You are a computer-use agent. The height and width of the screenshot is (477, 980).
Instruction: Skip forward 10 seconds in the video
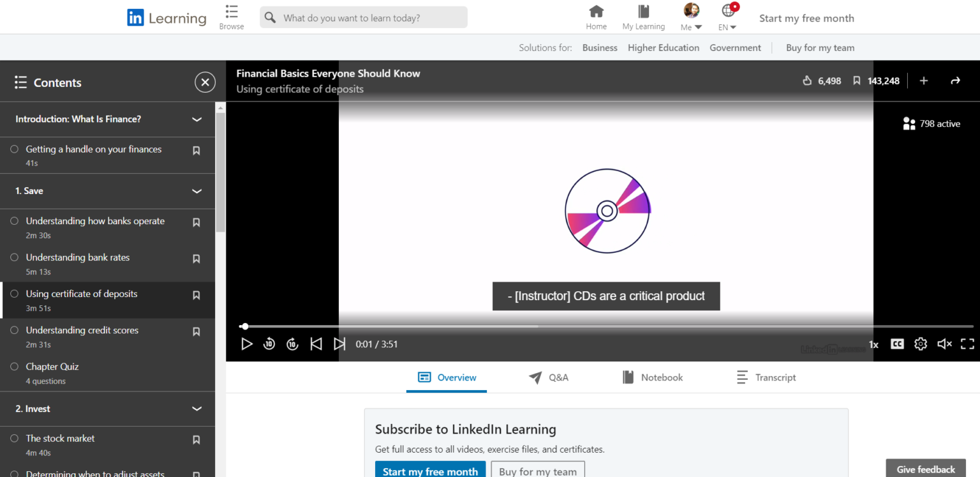292,344
